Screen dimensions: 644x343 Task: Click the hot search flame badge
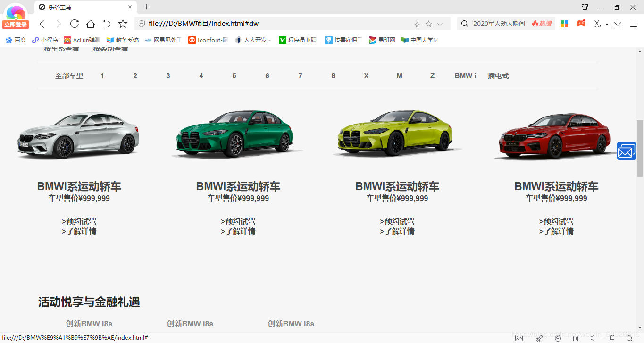(x=542, y=24)
